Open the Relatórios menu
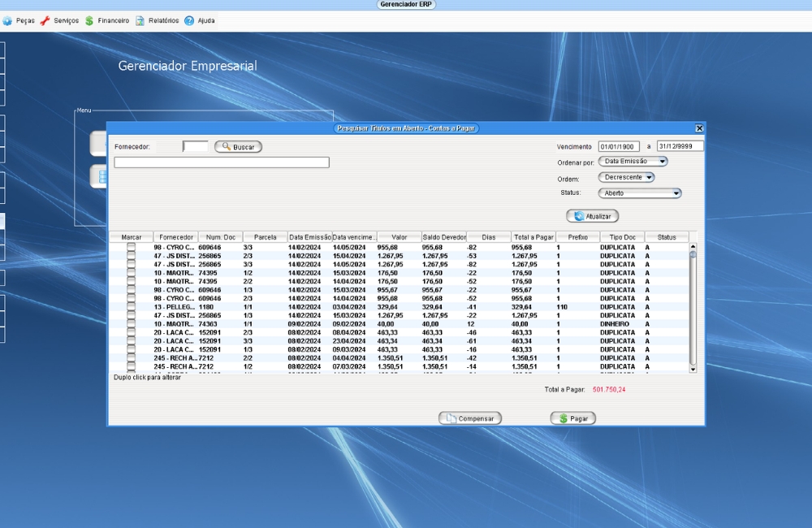 coord(158,21)
